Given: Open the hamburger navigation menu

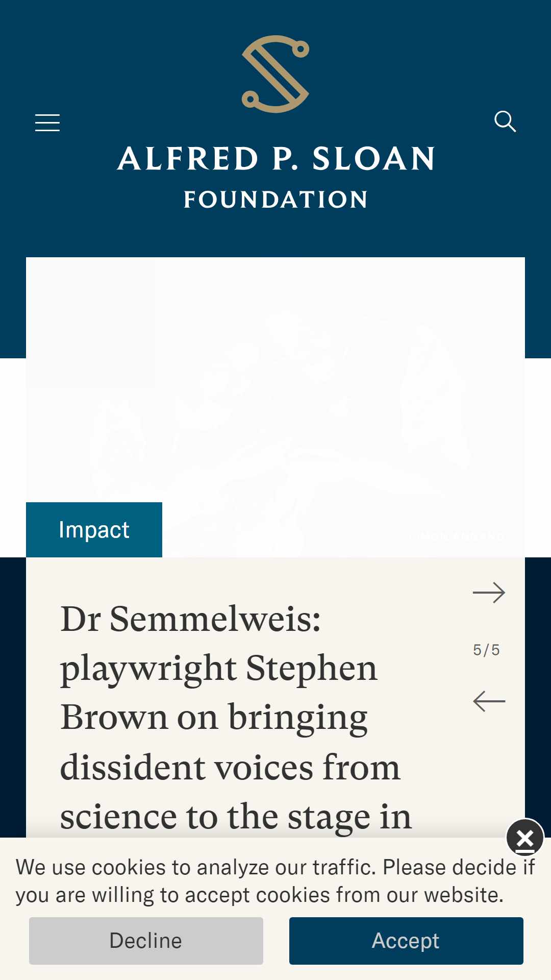Looking at the screenshot, I should pos(47,123).
